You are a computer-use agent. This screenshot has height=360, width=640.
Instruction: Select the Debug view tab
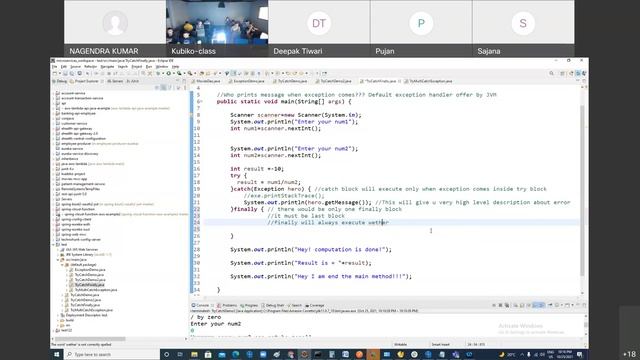pyautogui.click(x=60, y=81)
